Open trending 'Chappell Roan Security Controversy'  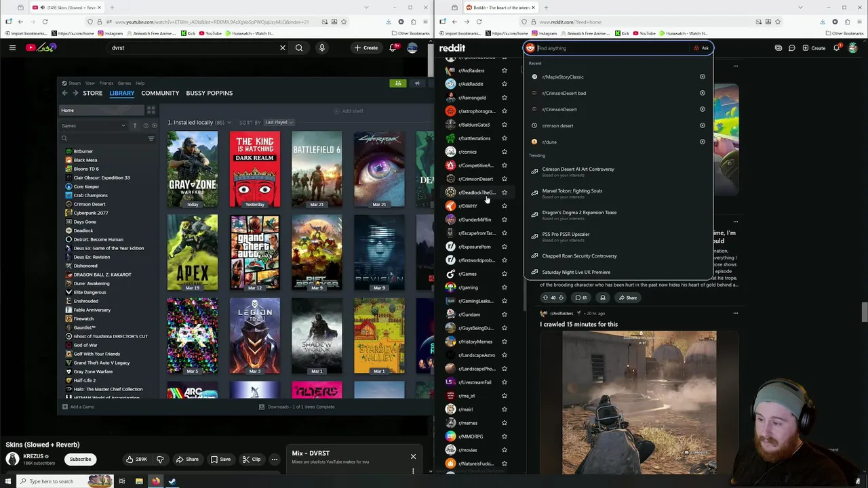click(579, 256)
